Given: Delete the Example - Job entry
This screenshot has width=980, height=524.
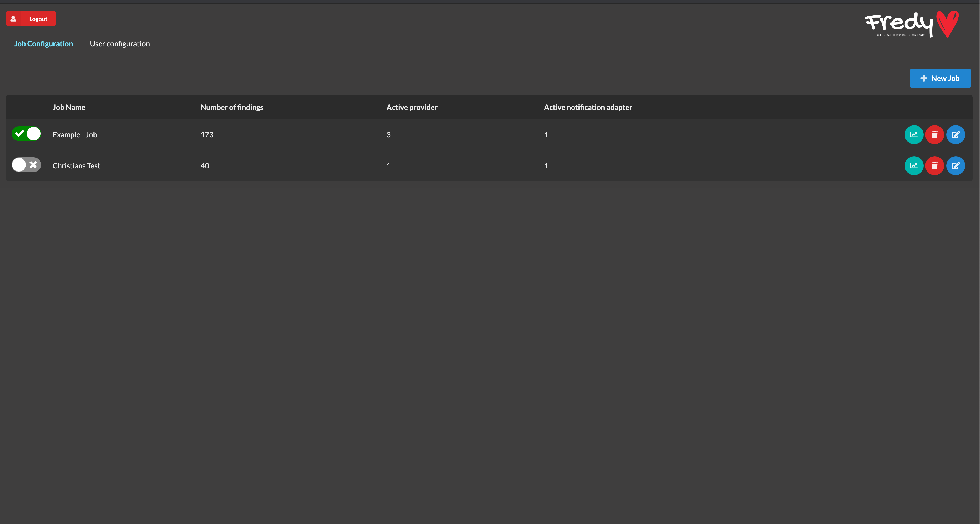Looking at the screenshot, I should [934, 134].
